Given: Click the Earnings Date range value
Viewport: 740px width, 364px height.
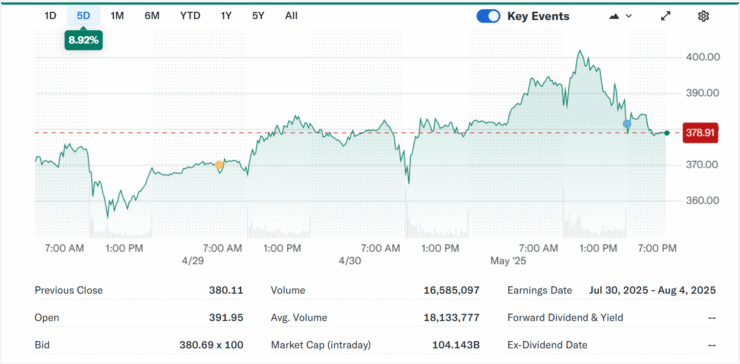Looking at the screenshot, I should (x=652, y=290).
